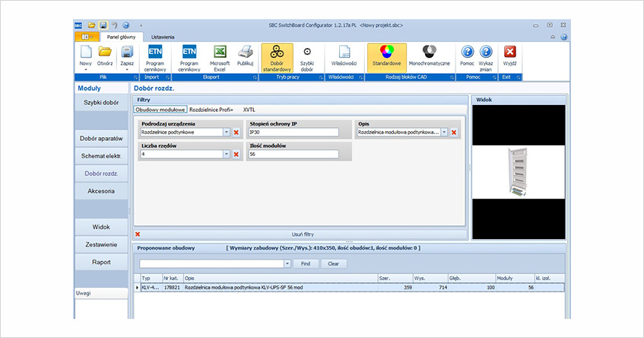Select Rozdzielnice Profi+ tab
644x338 pixels.
coord(211,110)
